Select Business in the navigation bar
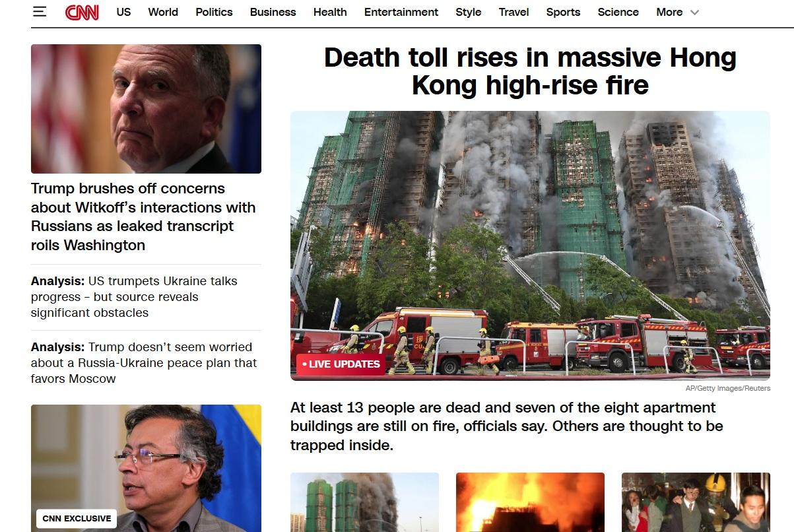Image resolution: width=794 pixels, height=532 pixels. pyautogui.click(x=273, y=12)
